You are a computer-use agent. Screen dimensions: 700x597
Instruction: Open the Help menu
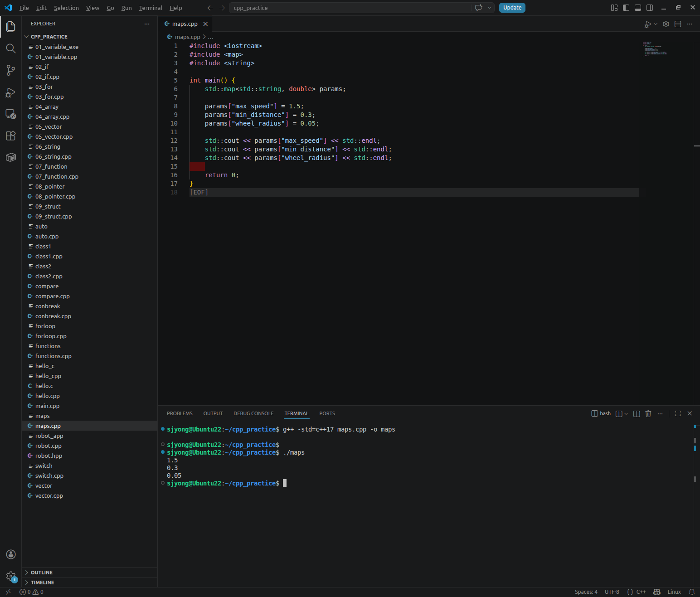[x=176, y=8]
